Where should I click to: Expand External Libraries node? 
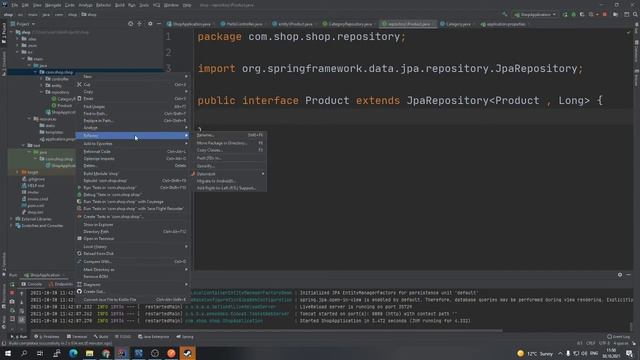point(11,219)
